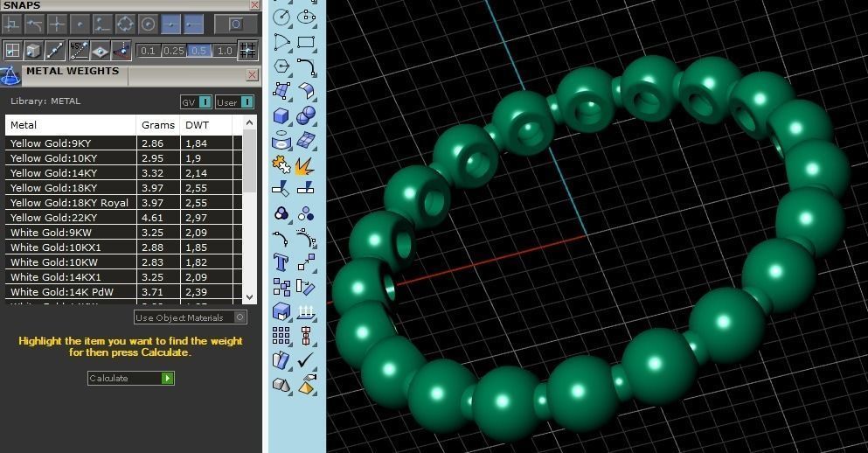Toggle the 45 degree angle snap

point(79,51)
